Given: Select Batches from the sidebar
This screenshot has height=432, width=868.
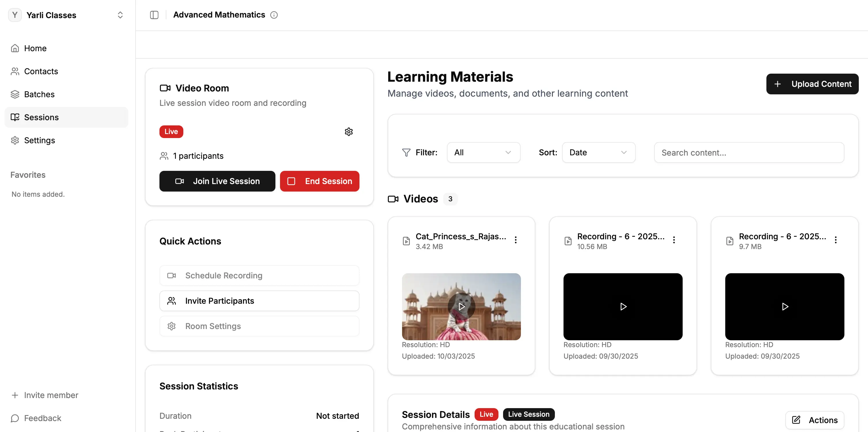Looking at the screenshot, I should 39,94.
